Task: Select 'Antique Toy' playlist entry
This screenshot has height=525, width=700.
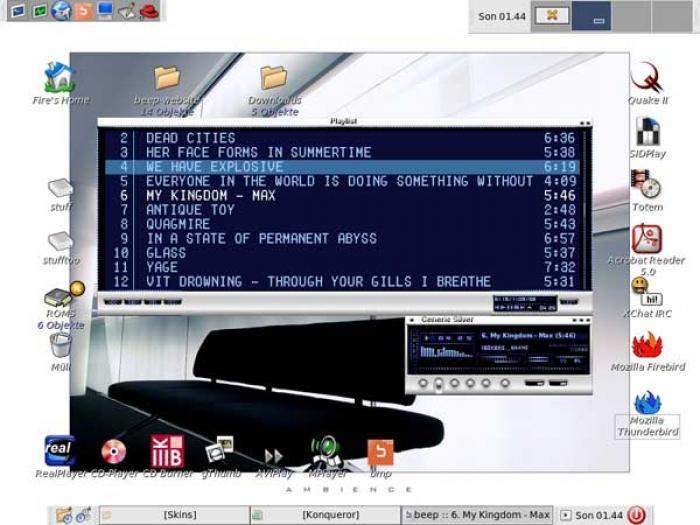Action: [190, 210]
